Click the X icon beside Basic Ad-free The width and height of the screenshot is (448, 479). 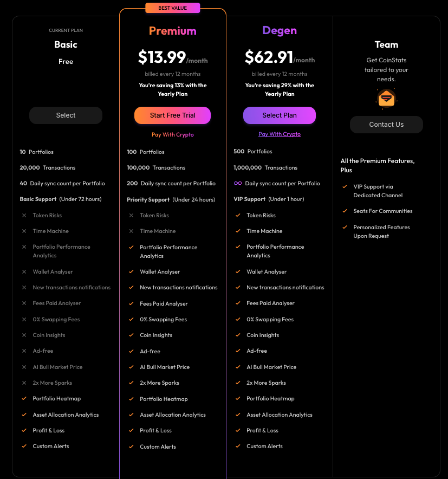[x=24, y=351]
